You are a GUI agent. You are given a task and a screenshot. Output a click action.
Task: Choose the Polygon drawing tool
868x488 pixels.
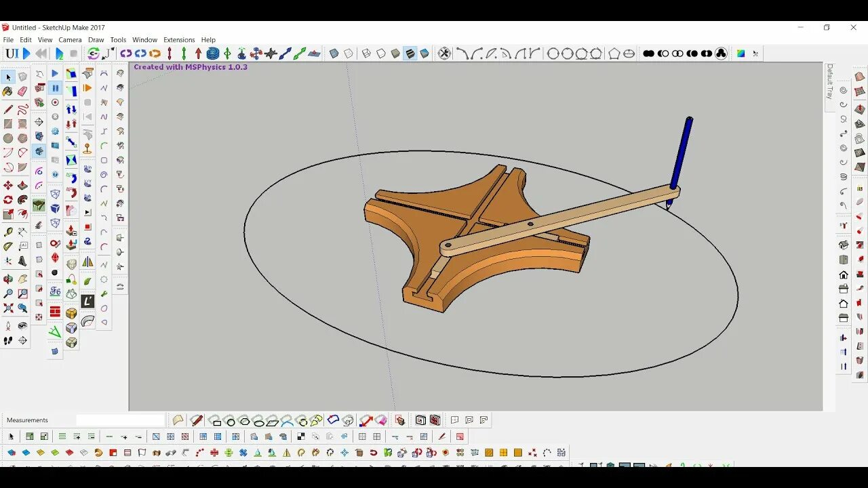tap(22, 138)
